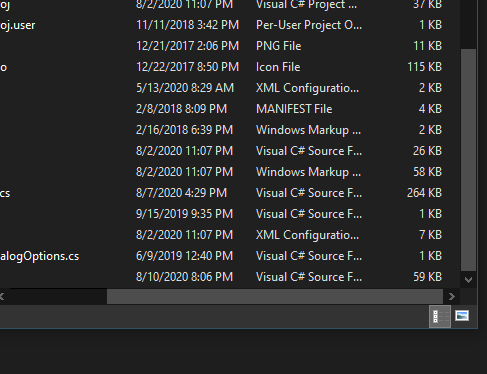Select Windows Markup file dated 2/16/2018

pos(221,130)
